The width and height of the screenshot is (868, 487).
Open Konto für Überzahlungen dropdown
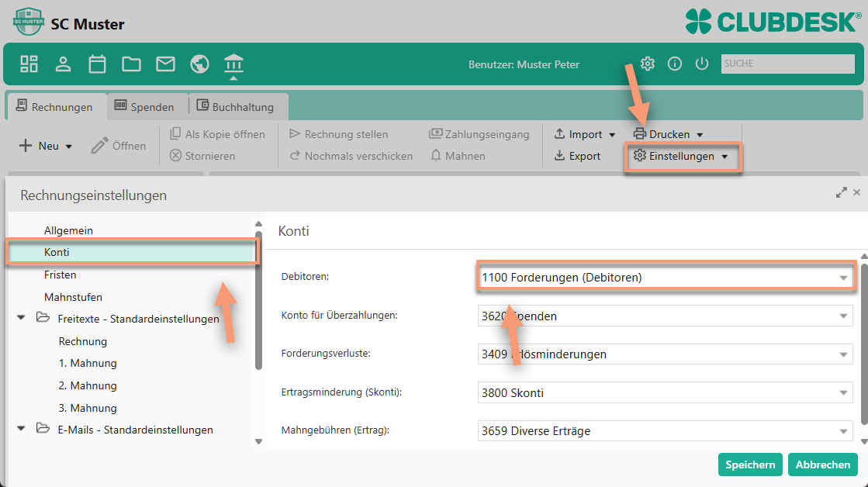coord(843,316)
